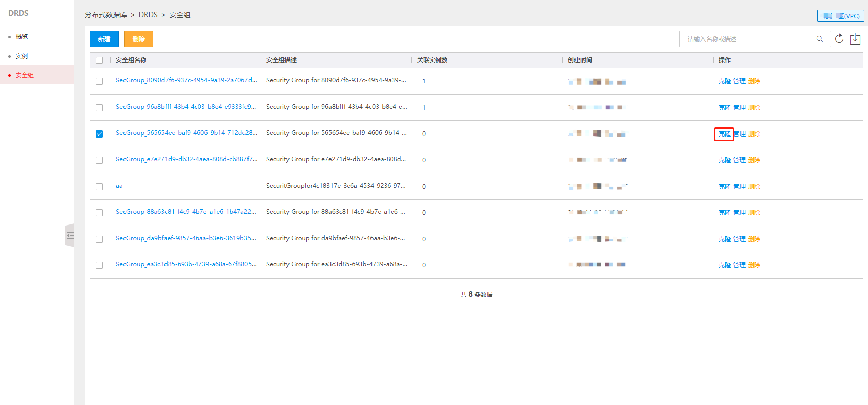Open 概览 in the sidebar

pos(22,37)
